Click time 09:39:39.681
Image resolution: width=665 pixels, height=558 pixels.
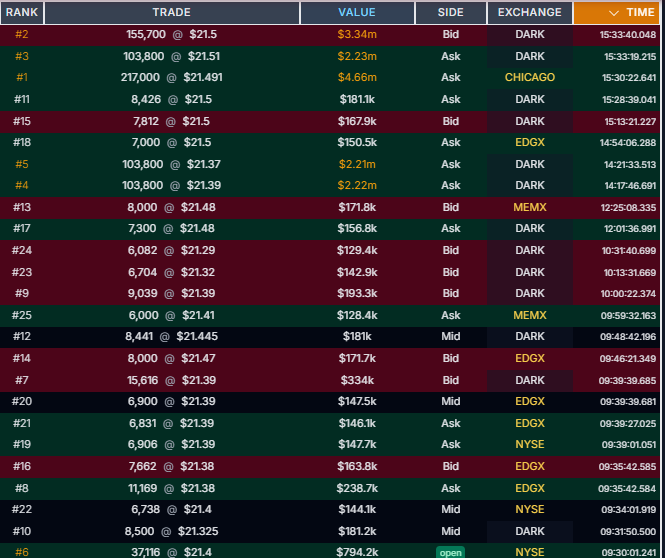click(628, 402)
